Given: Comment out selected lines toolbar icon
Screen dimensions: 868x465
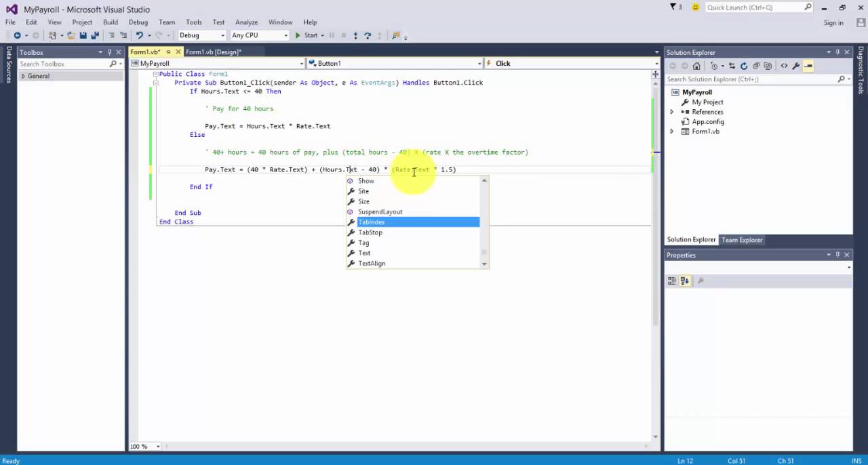Looking at the screenshot, I should tap(111, 35).
